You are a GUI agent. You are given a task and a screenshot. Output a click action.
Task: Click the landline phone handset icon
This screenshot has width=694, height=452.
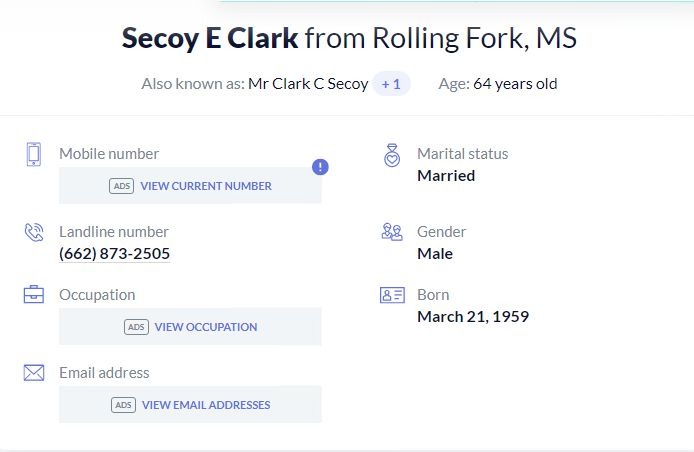(x=34, y=232)
